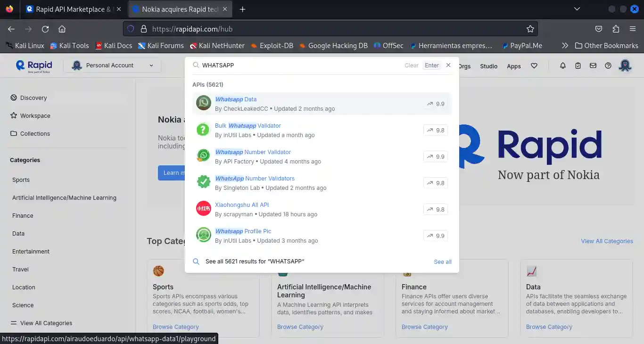Show more bookmarks with chevron arrows

coord(565,46)
